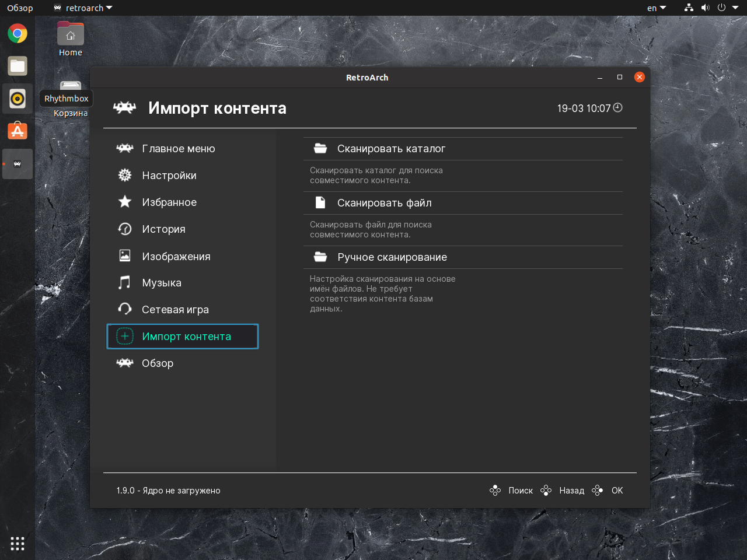Click the music note icon next to Музыка
747x560 pixels.
[x=125, y=282]
